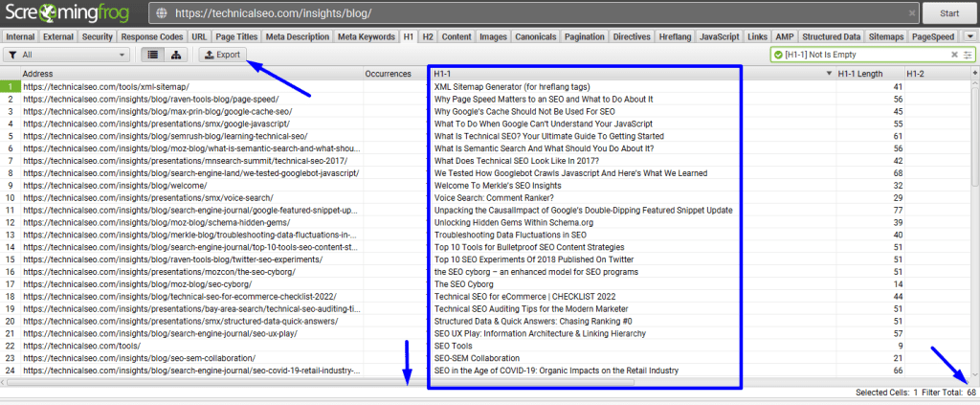Expand the tab overflow dropdown arrow

[x=969, y=36]
